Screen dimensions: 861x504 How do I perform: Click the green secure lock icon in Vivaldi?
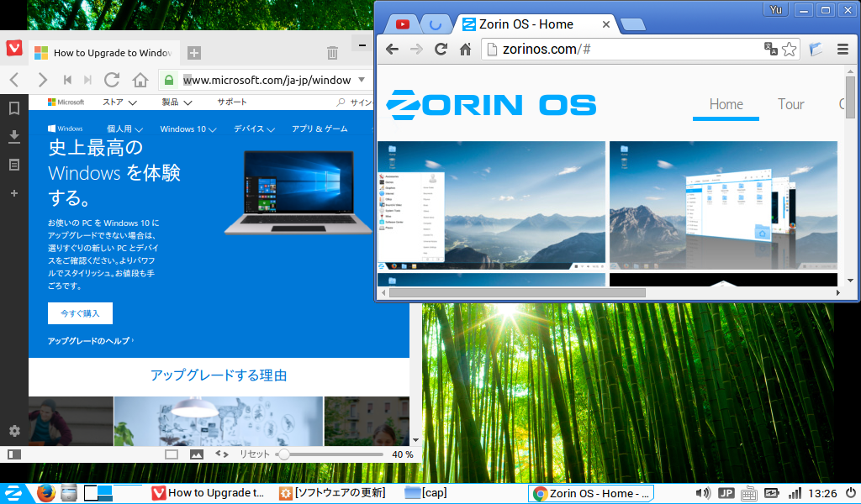(169, 80)
